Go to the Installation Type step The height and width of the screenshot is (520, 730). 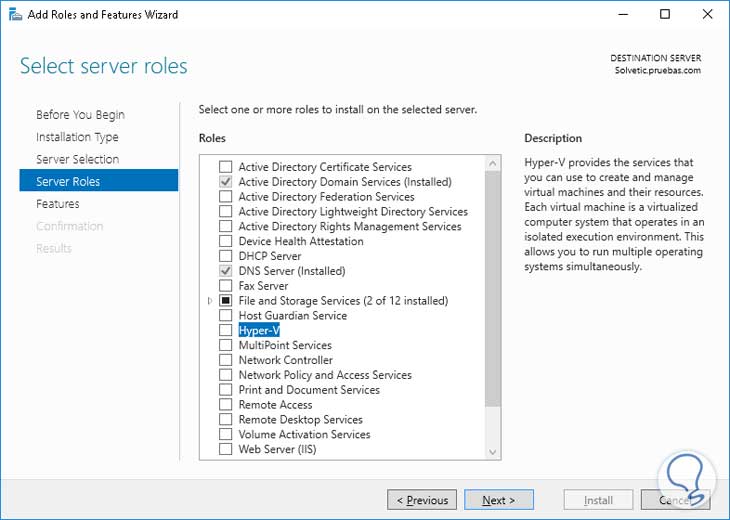(77, 137)
